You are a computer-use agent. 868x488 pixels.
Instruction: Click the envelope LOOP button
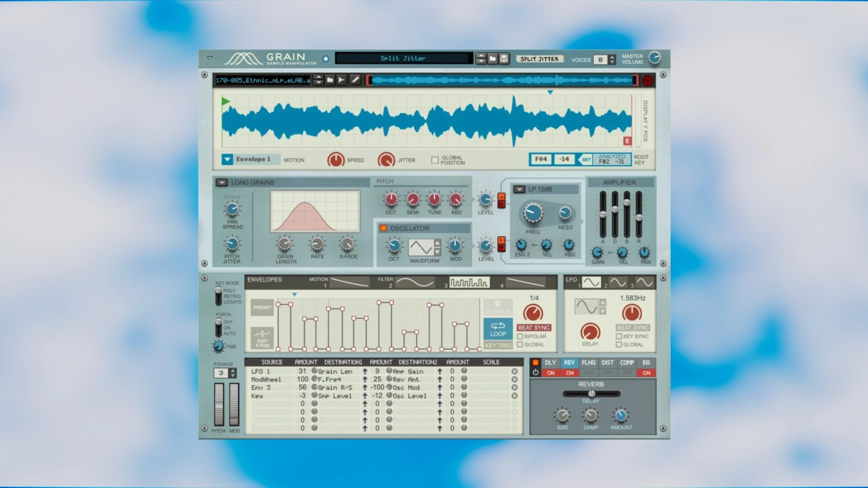coord(498,329)
